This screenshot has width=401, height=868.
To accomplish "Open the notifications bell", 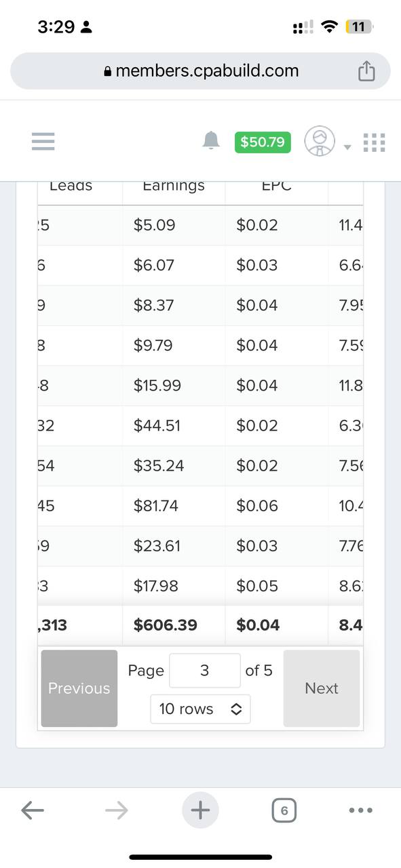I will click(x=212, y=140).
